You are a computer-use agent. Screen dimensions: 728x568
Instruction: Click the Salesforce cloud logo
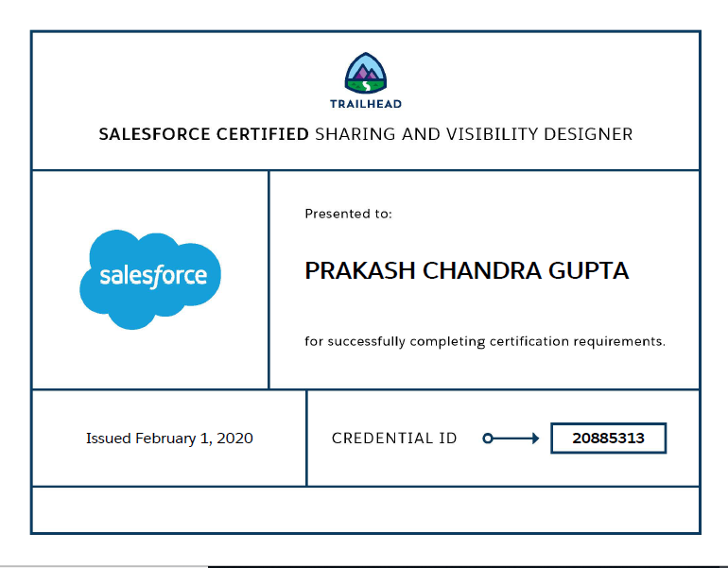150,279
